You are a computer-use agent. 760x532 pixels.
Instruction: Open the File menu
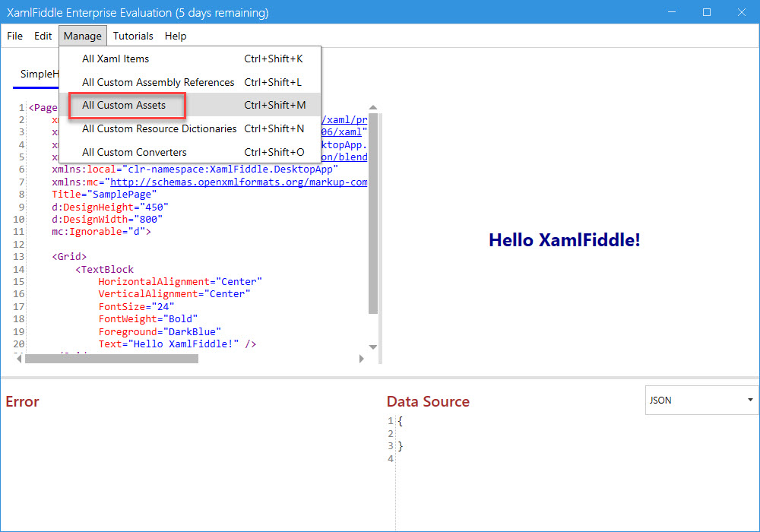click(14, 36)
